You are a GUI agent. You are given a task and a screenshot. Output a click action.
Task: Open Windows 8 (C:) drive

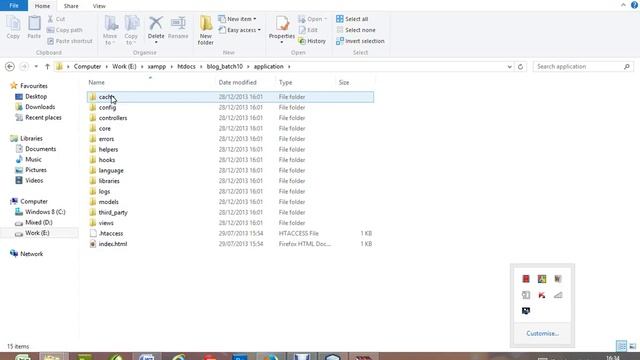(x=45, y=212)
